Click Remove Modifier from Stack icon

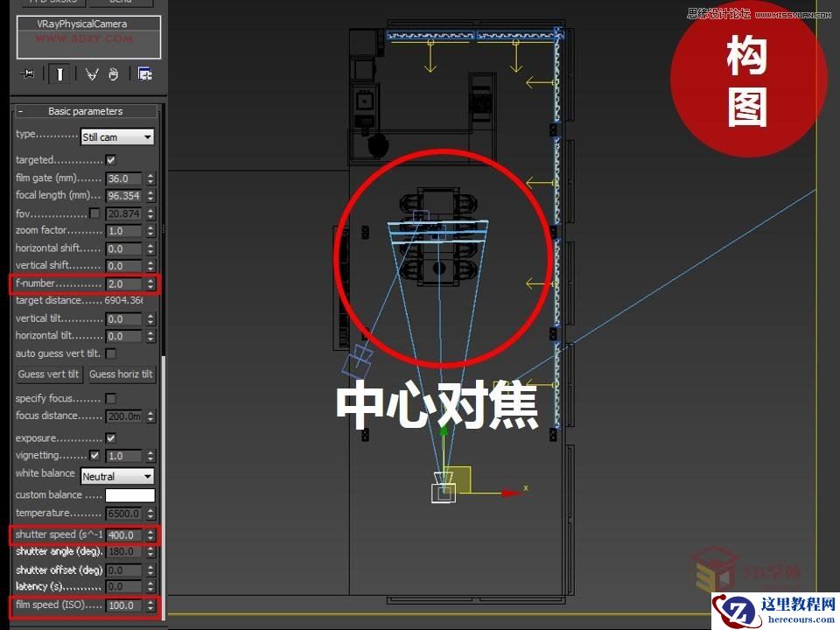tap(113, 73)
